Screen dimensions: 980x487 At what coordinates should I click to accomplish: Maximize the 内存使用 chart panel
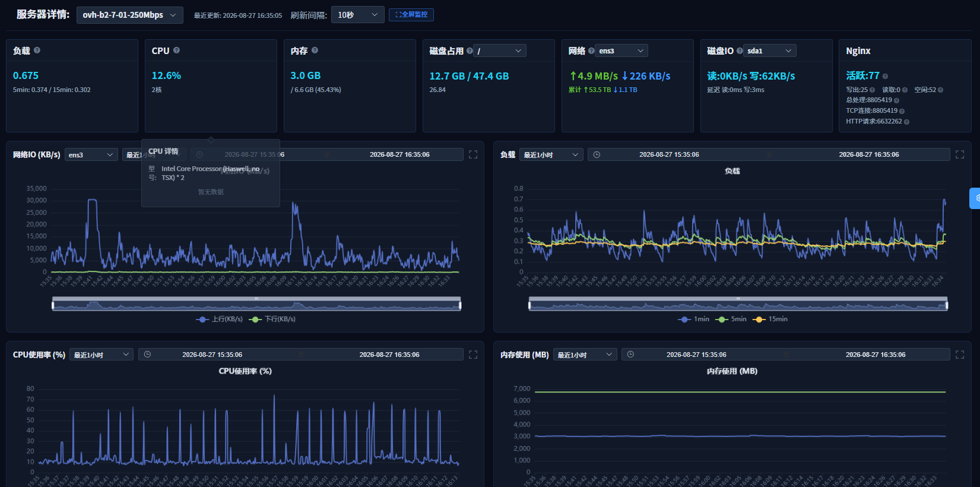coord(960,355)
